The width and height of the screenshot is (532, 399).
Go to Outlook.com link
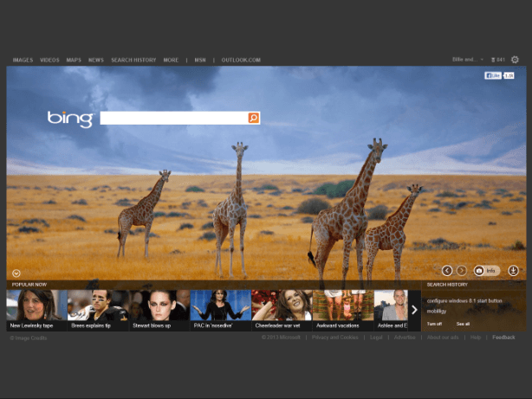point(241,60)
